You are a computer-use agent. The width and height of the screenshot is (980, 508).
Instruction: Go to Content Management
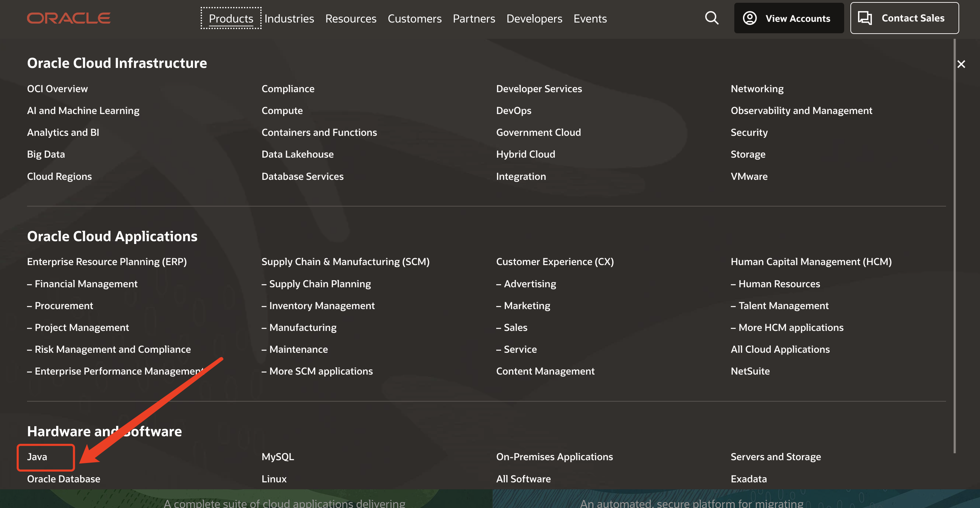545,371
